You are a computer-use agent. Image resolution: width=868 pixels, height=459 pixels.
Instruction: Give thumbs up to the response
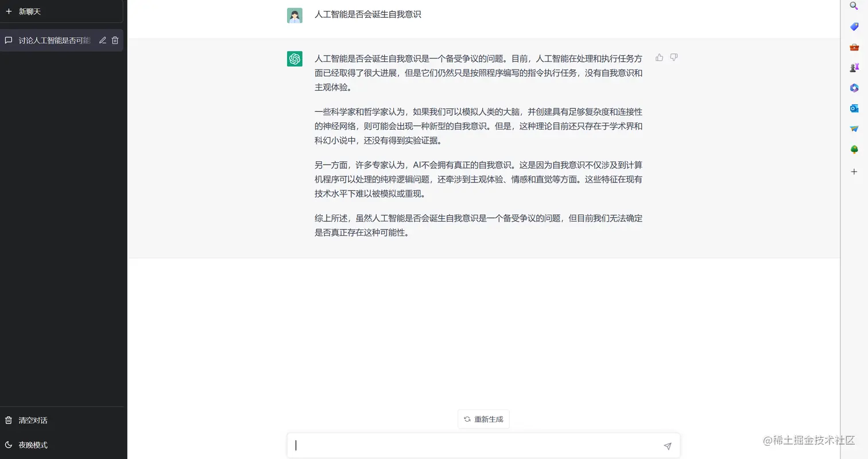659,57
